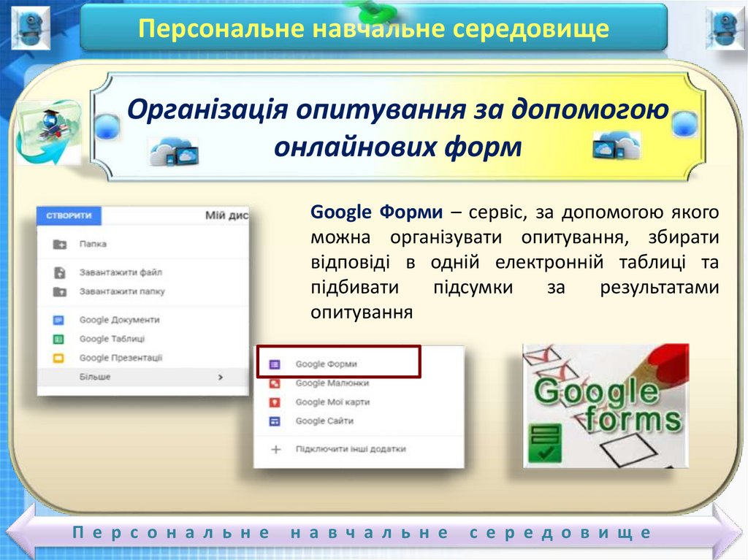This screenshot has height=560, width=748.
Task: Click the yellow Google Slides icon
Action: pos(58,358)
